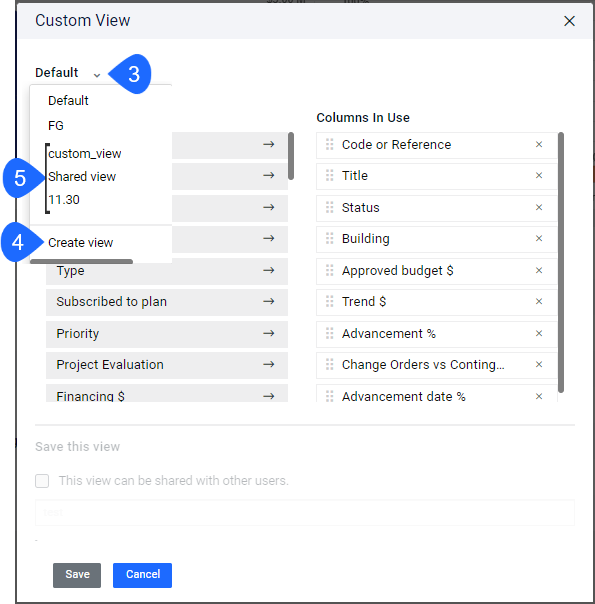Remove the Trend $ column
Viewport: 595px width, 604px height.
tap(539, 301)
